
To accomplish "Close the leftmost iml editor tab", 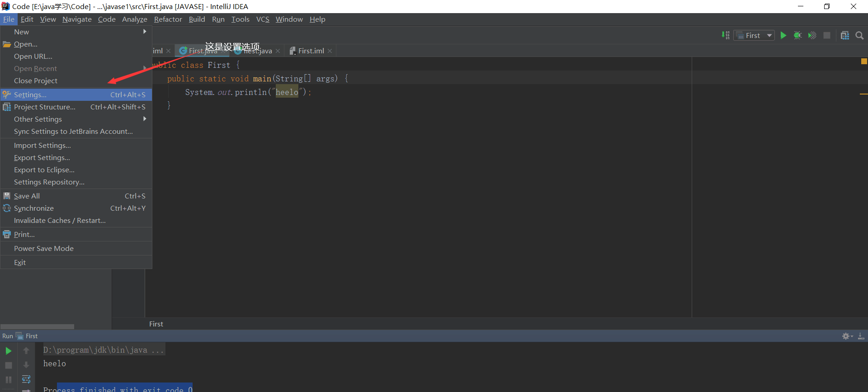I will tap(169, 51).
